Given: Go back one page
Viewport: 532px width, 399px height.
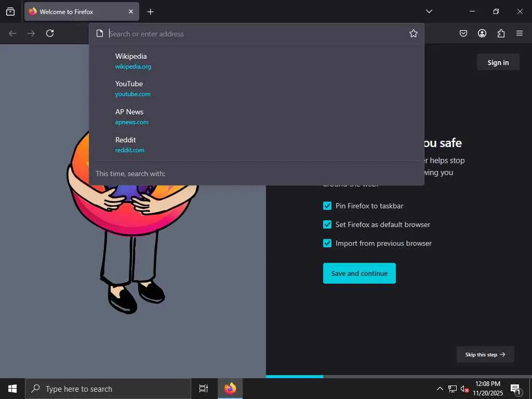Looking at the screenshot, I should (x=12, y=33).
